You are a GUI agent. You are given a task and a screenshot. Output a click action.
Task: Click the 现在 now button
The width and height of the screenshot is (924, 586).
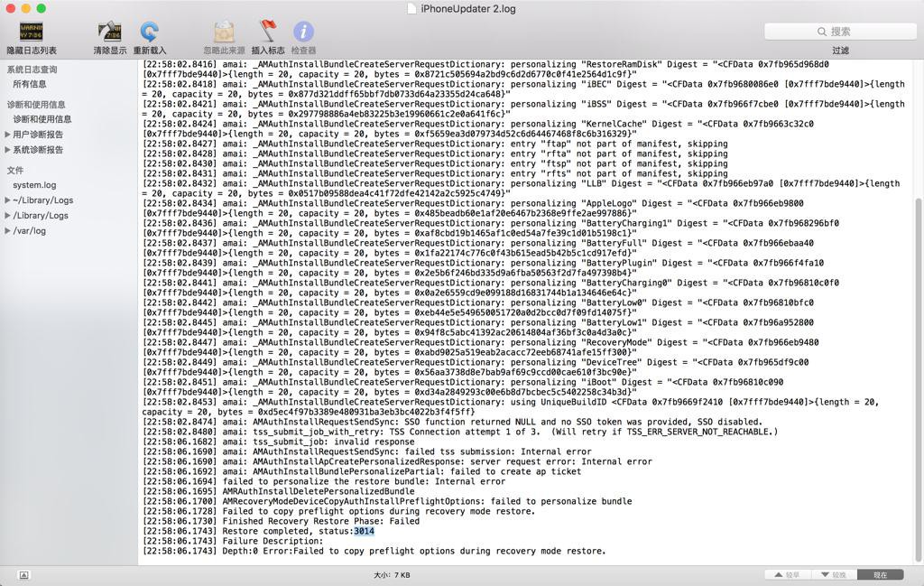coord(881,575)
